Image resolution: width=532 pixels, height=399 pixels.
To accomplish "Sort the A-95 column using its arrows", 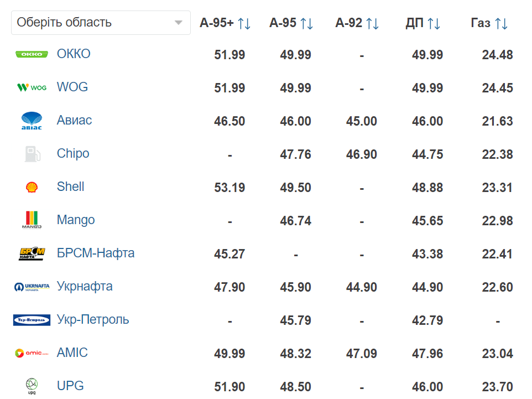I will point(306,23).
